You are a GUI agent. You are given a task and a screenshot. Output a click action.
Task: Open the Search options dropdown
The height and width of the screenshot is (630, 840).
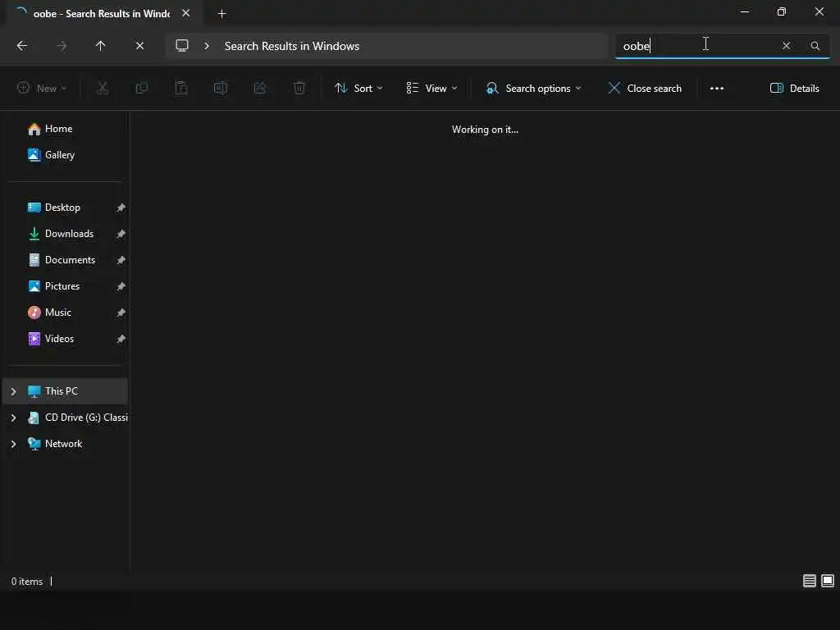click(533, 89)
